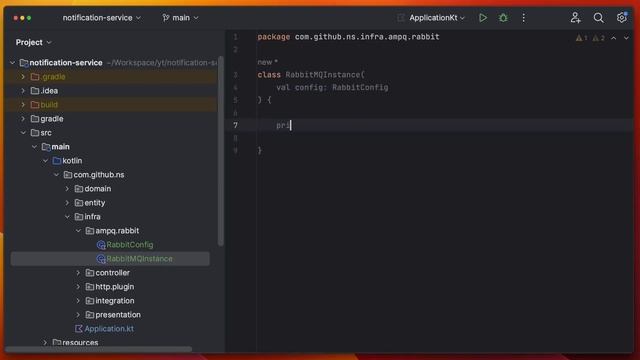This screenshot has height=360, width=640.
Task: Expand the domain package
Action: click(67, 189)
